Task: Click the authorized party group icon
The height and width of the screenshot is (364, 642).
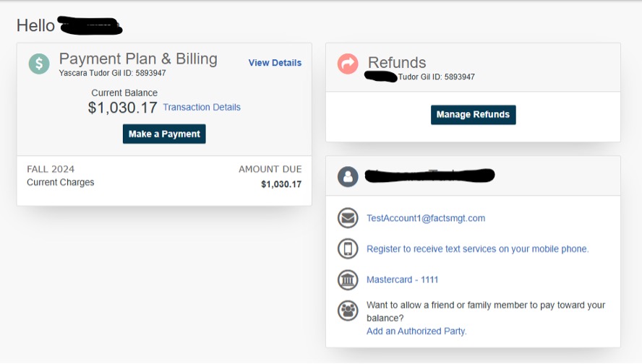Action: pyautogui.click(x=348, y=311)
